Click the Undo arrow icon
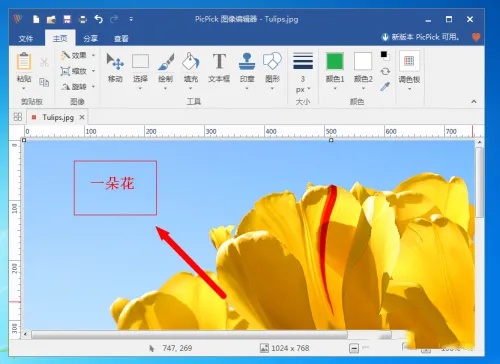 tap(98, 19)
